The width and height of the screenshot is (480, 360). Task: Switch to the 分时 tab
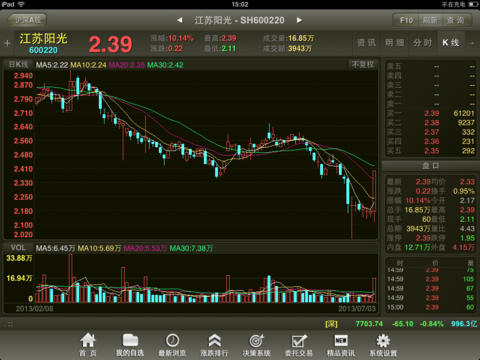click(422, 43)
